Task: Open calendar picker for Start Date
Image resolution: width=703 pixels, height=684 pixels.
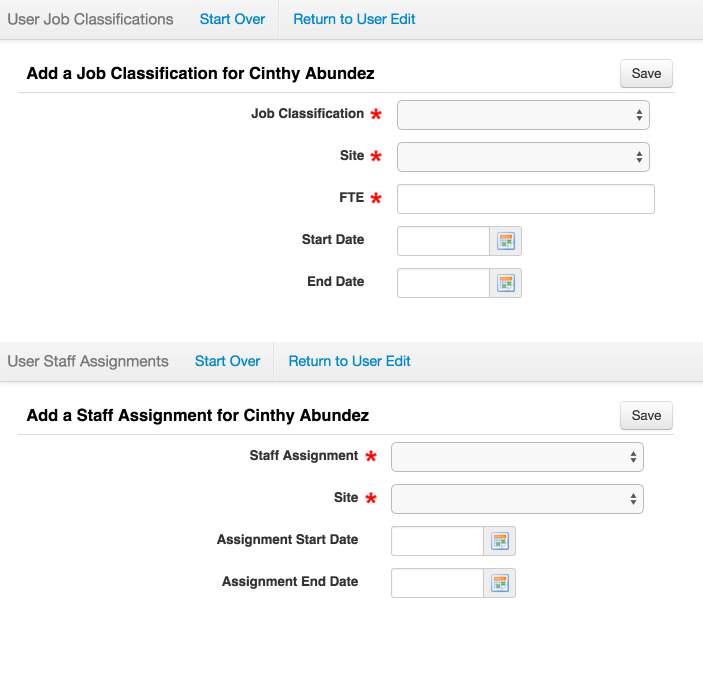Action: [505, 241]
